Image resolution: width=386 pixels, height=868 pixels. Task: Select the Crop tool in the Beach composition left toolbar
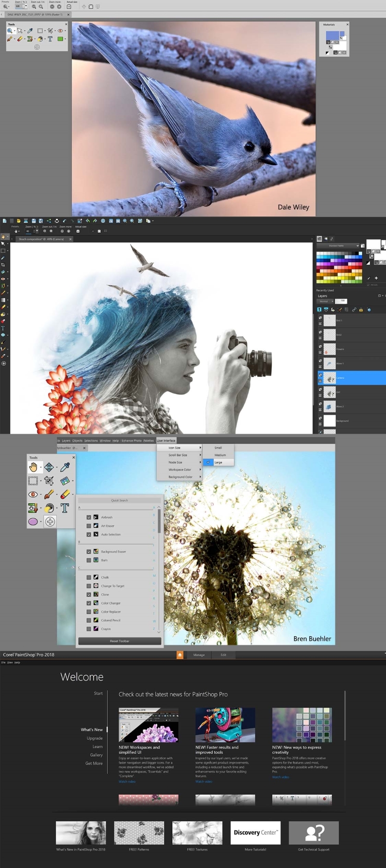pos(3,265)
